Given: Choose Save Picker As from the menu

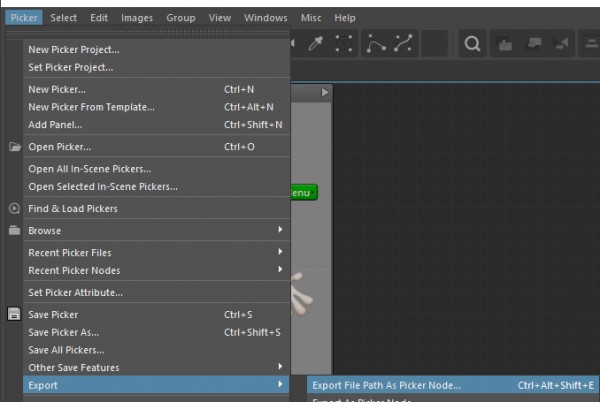Looking at the screenshot, I should point(63,332).
